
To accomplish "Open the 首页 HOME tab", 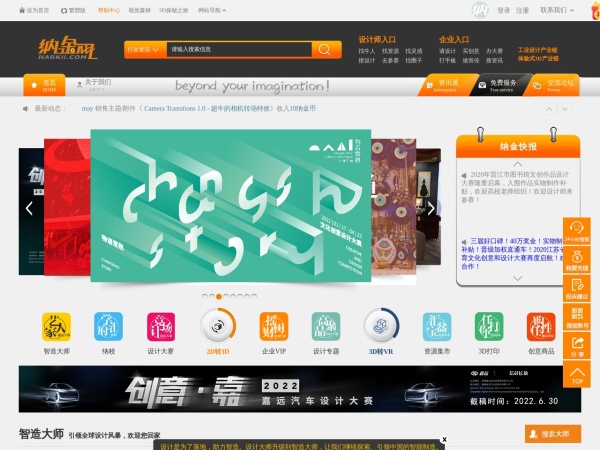I will tap(44, 85).
